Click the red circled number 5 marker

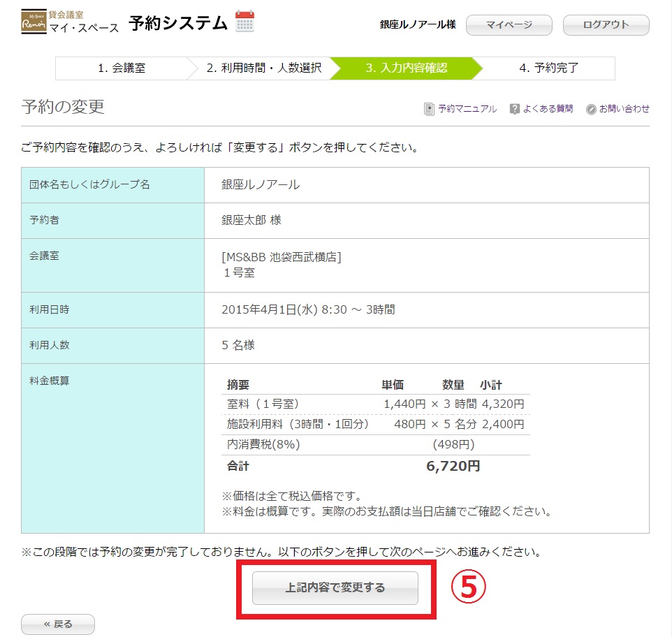click(467, 588)
